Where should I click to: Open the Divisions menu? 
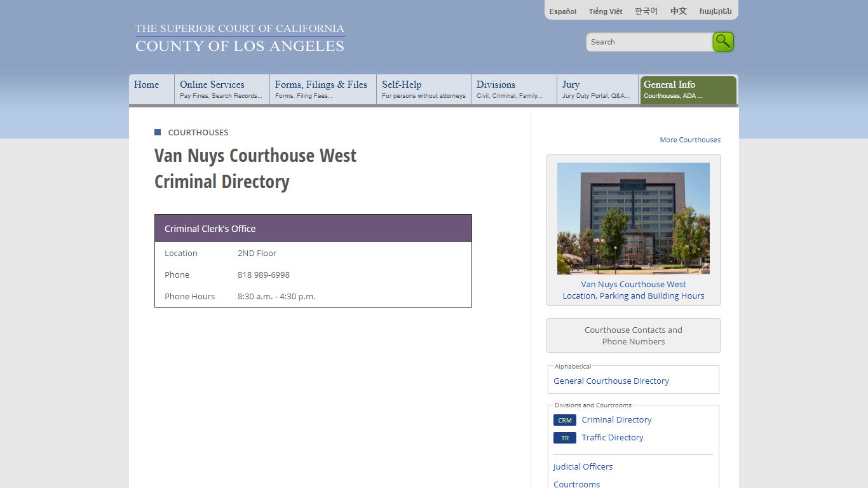(514, 90)
